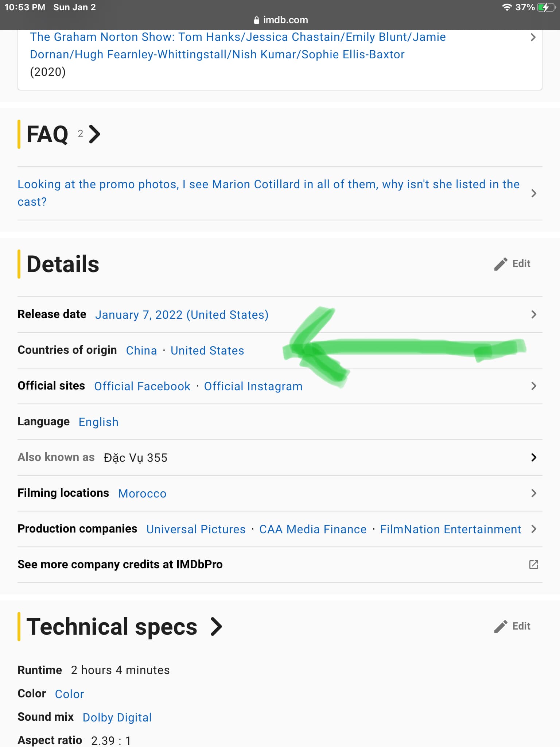560x747 pixels.
Task: Tap the imdb.com address bar
Action: point(281,20)
